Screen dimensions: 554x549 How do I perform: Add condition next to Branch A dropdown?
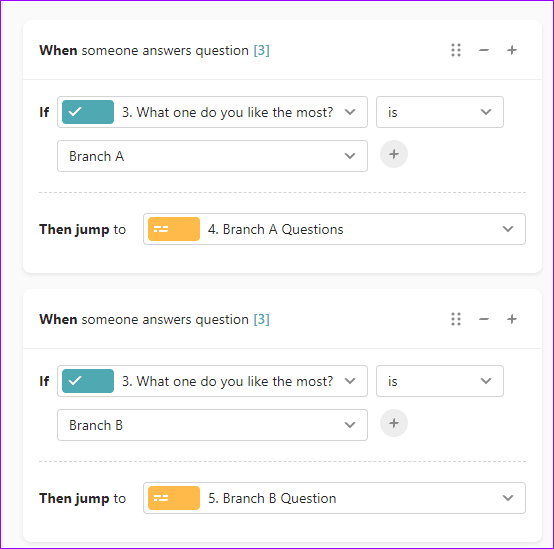394,154
